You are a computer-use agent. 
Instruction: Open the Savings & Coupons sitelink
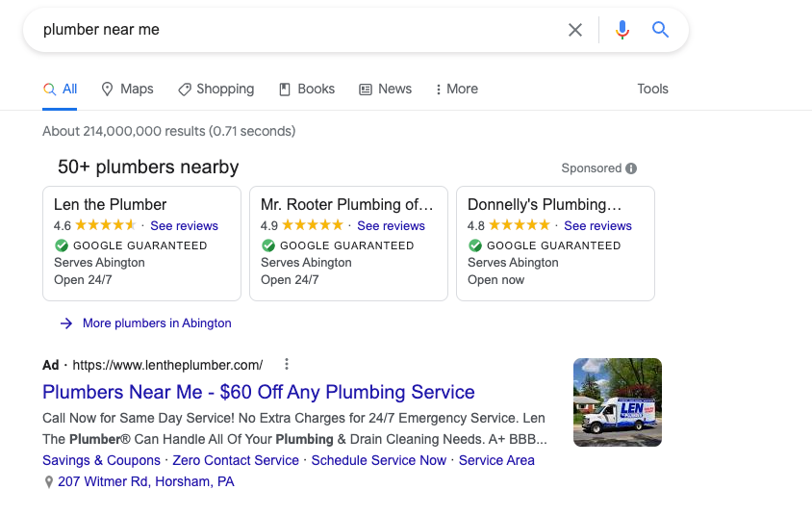pyautogui.click(x=102, y=460)
